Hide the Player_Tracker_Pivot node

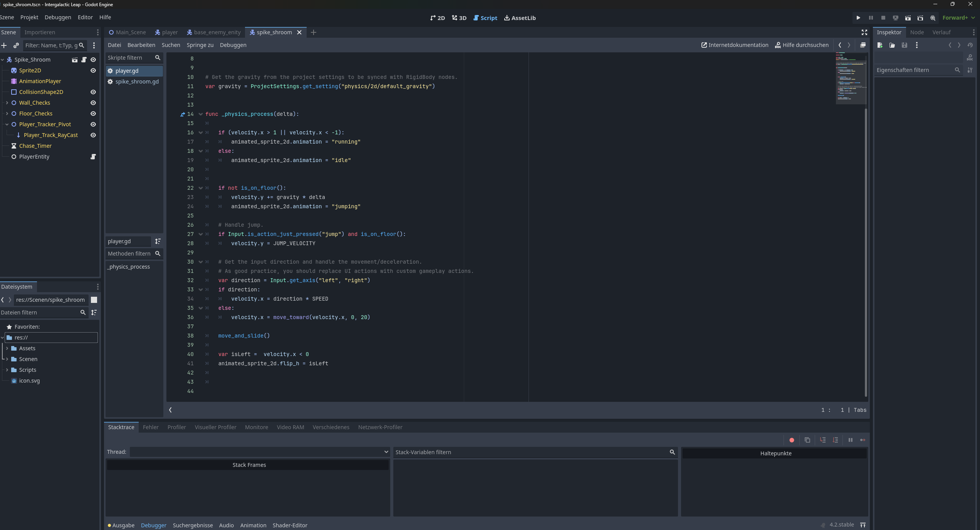pyautogui.click(x=93, y=124)
